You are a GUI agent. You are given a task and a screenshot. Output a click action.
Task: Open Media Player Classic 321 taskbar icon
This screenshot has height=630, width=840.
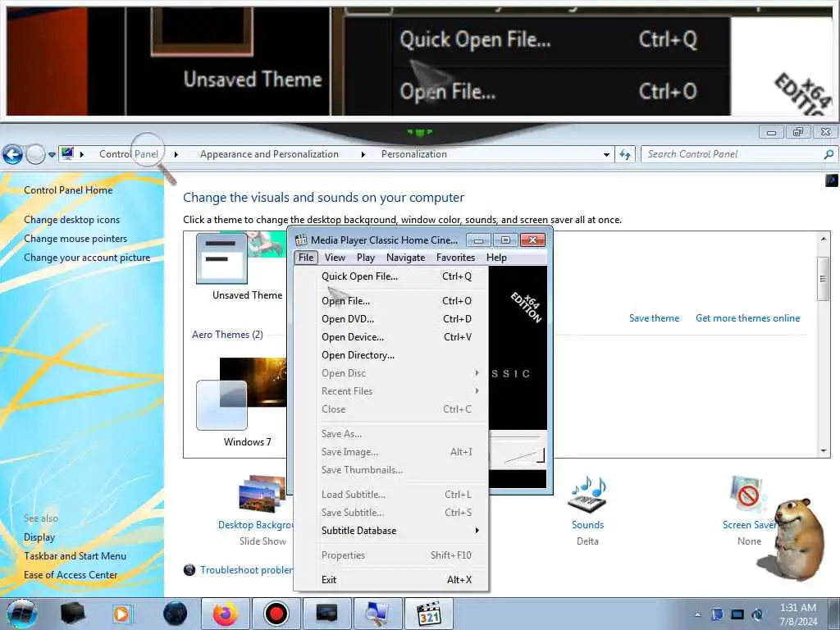pos(428,614)
